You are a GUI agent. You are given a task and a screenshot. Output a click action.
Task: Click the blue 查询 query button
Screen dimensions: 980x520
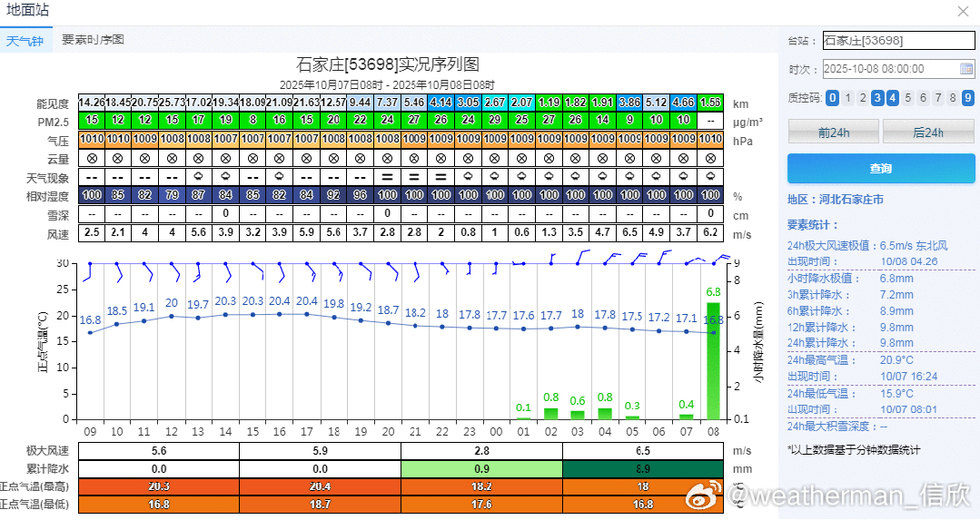(880, 169)
